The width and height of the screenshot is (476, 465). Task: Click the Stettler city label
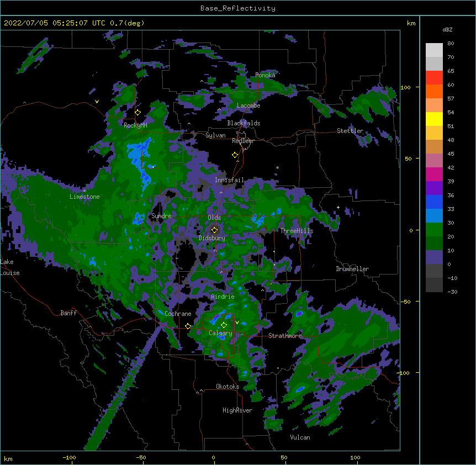350,131
